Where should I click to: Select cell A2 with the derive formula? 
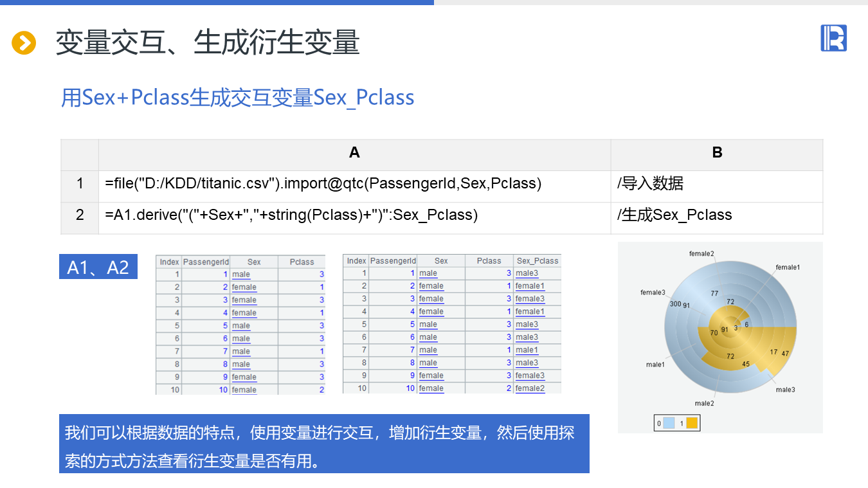click(x=354, y=215)
